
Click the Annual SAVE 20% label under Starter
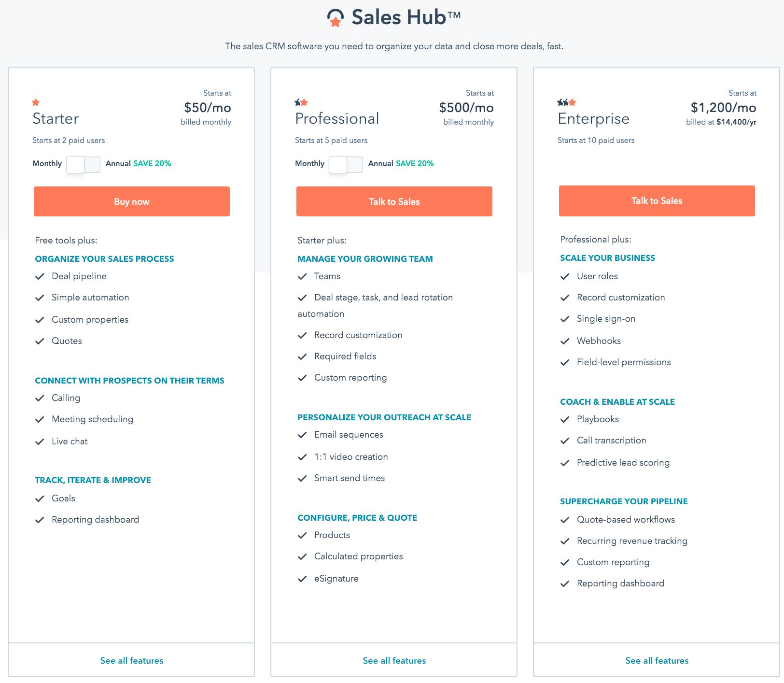[139, 163]
